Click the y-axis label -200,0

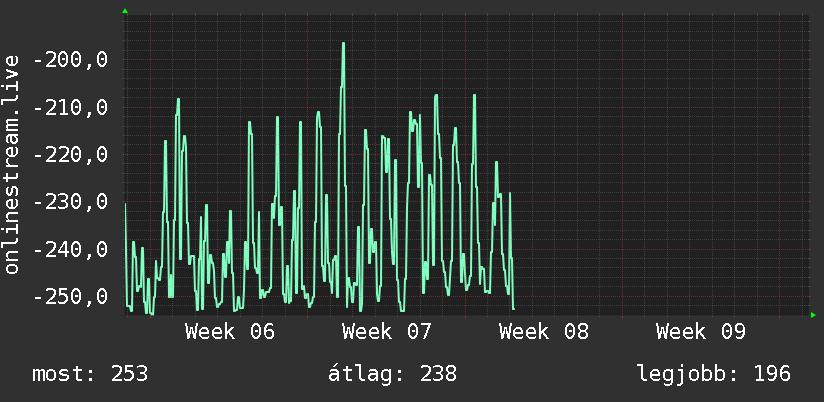(70, 60)
